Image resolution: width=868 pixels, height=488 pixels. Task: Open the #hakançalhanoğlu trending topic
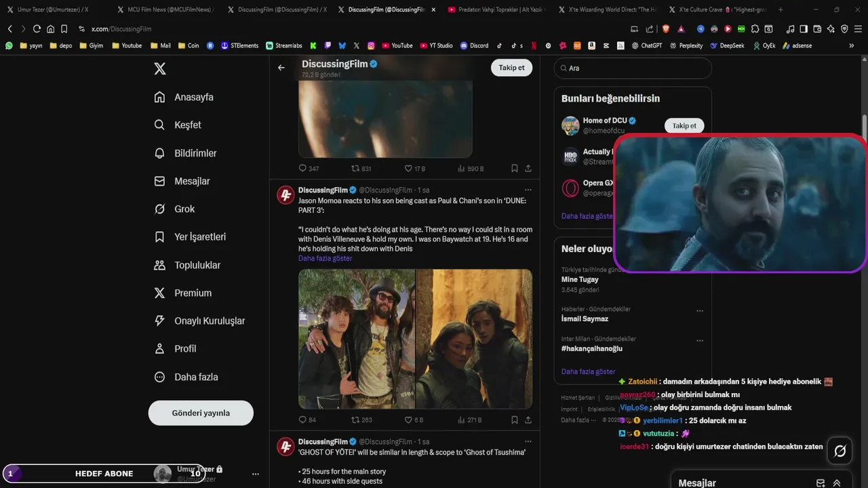pos(591,348)
